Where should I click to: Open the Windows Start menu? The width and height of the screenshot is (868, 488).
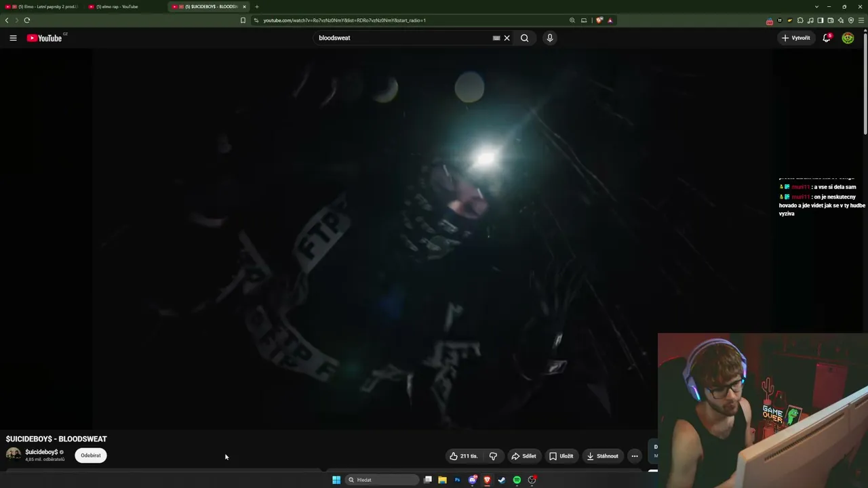[336, 480]
